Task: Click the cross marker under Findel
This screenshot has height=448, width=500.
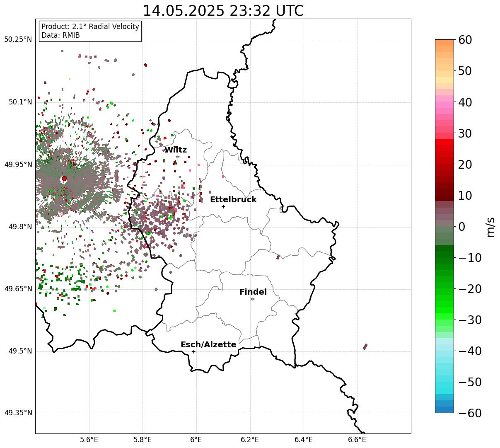Action: click(x=253, y=299)
